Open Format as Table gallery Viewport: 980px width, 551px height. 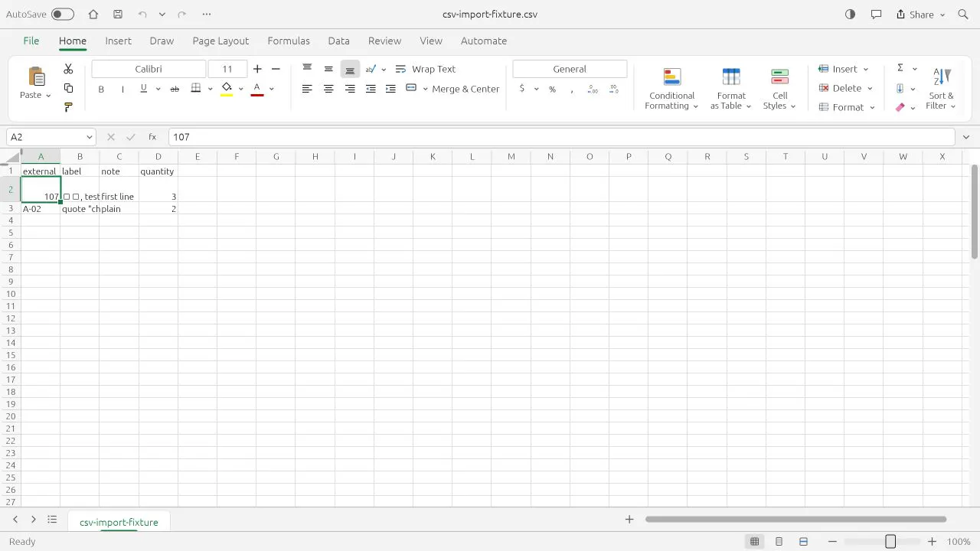[x=731, y=89]
